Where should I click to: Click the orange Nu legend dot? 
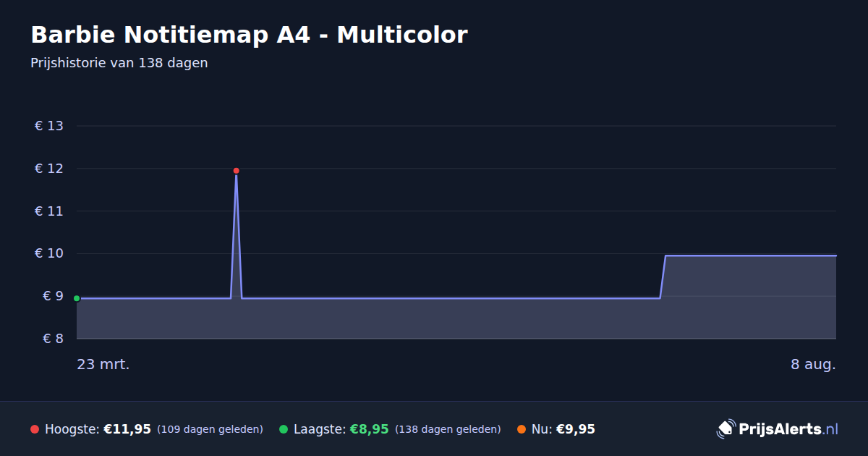tap(522, 429)
